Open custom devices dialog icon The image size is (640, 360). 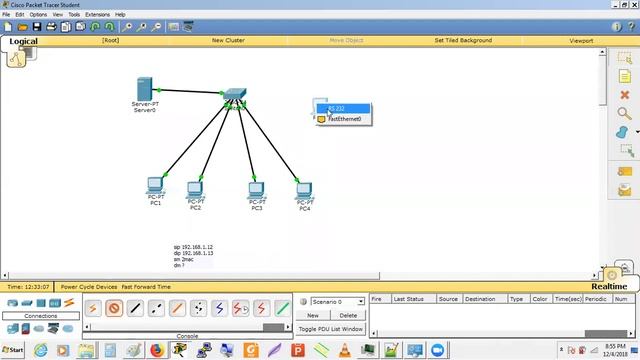[x=188, y=27]
